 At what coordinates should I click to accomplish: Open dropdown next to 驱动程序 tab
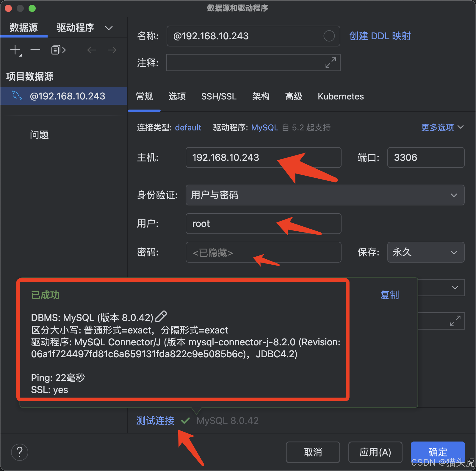[x=109, y=28]
